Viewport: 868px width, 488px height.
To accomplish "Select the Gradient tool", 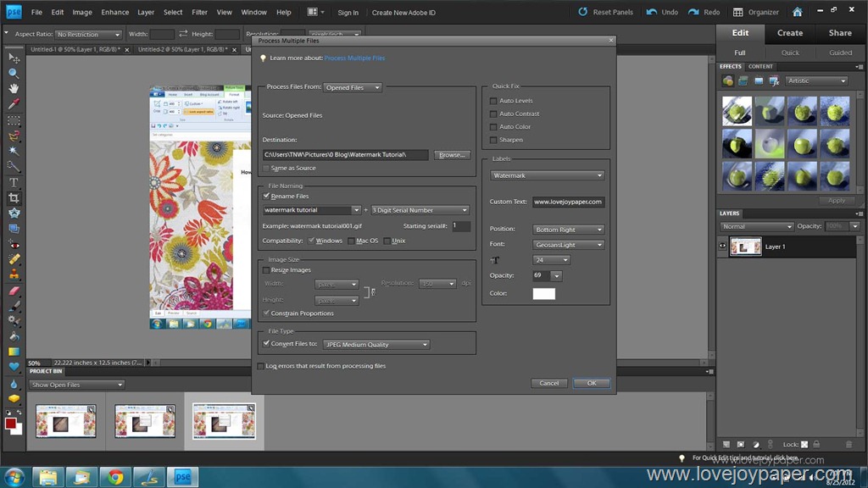I will pos(14,352).
